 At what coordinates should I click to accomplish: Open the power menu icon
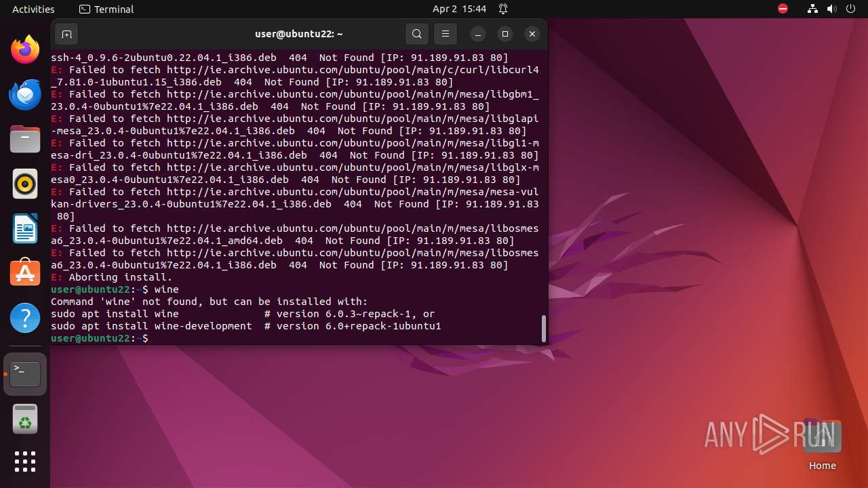(850, 9)
